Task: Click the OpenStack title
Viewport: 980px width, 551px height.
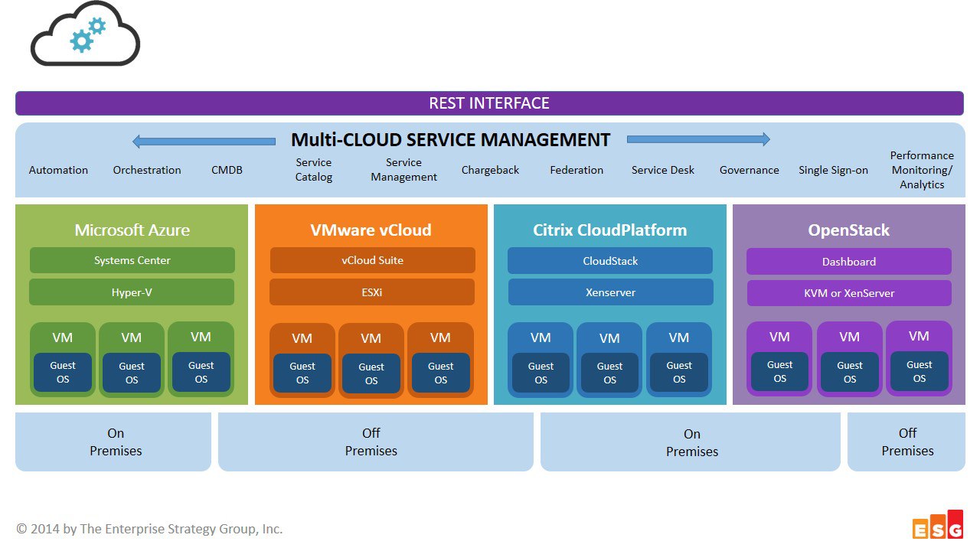Action: pos(849,230)
